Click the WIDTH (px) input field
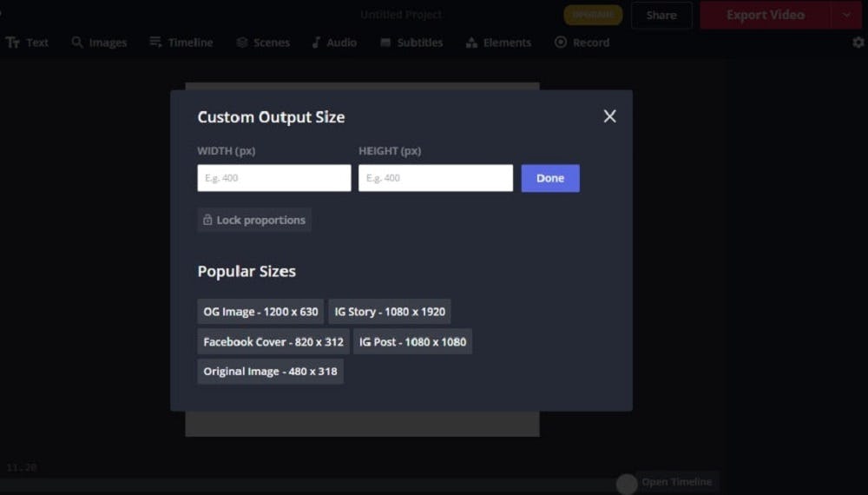 click(x=273, y=178)
